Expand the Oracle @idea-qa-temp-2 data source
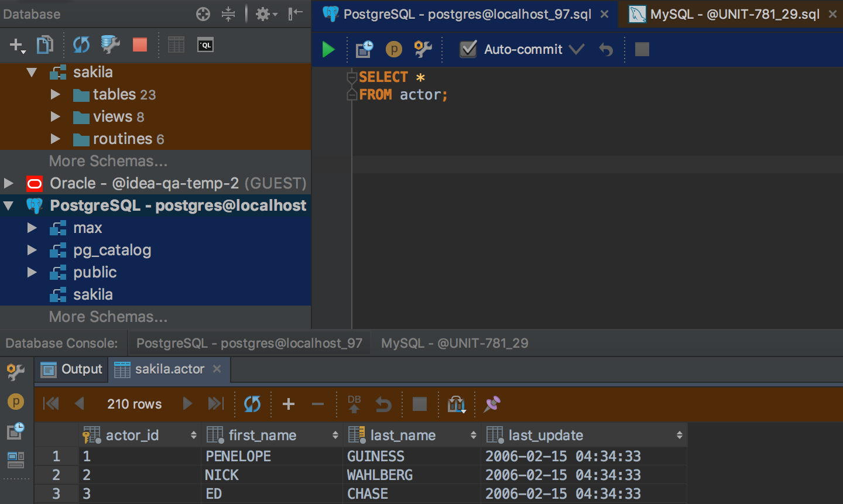Viewport: 843px width, 504px height. (x=8, y=183)
